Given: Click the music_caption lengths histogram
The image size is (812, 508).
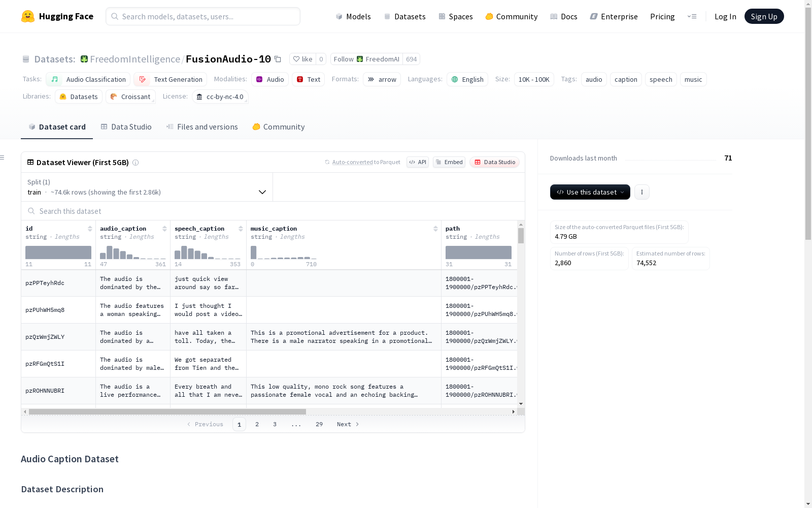Looking at the screenshot, I should (x=284, y=252).
